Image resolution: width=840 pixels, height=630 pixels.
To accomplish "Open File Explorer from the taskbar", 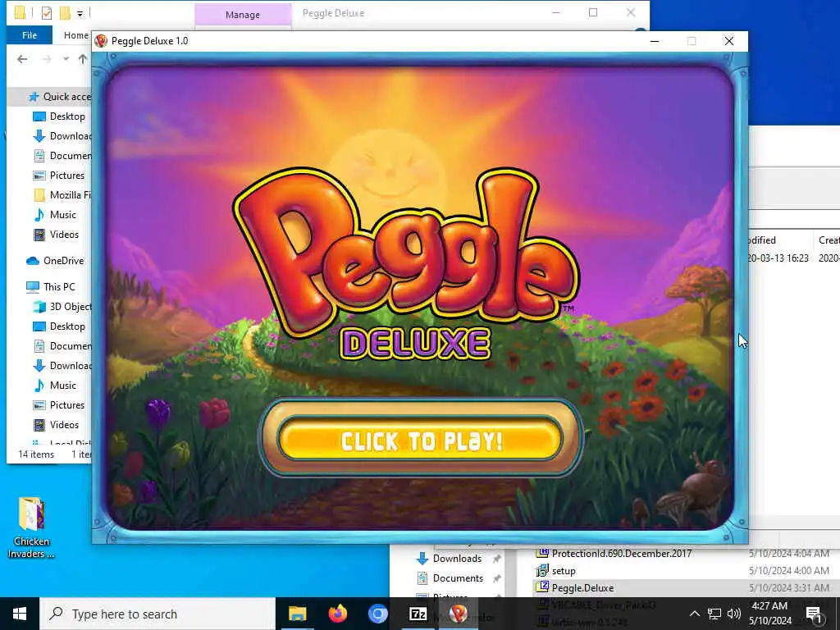I will [297, 614].
